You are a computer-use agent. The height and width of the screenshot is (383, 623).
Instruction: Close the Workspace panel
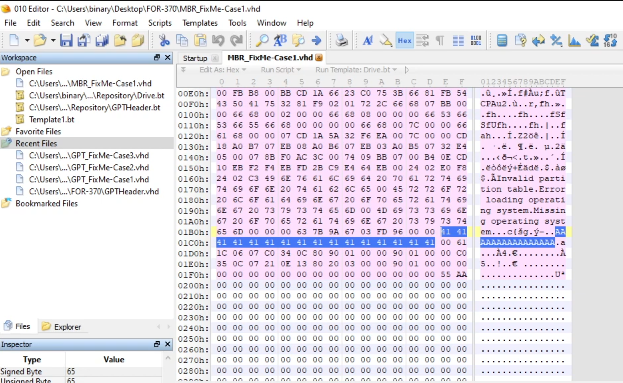[168, 58]
